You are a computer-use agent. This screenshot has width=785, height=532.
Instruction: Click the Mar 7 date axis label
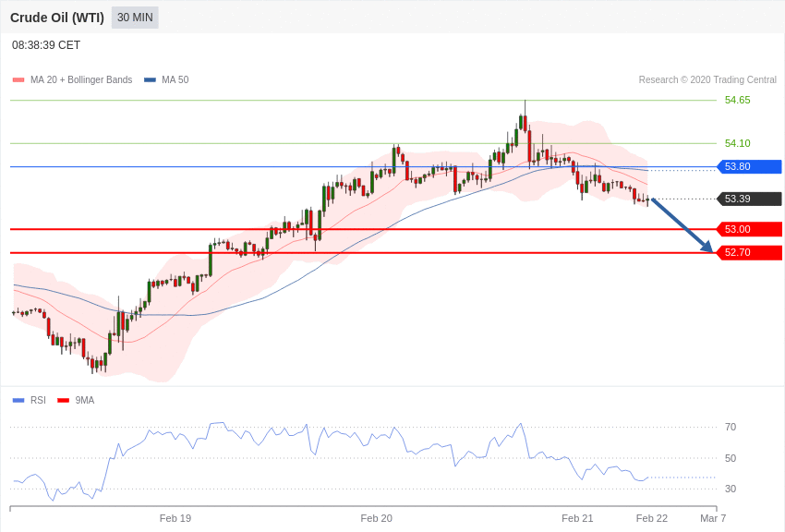click(x=713, y=518)
